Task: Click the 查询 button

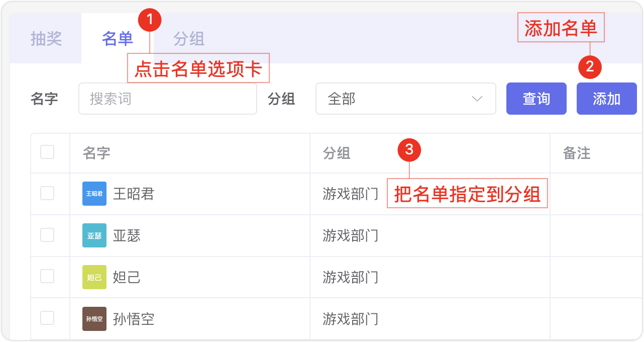Action: tap(536, 99)
